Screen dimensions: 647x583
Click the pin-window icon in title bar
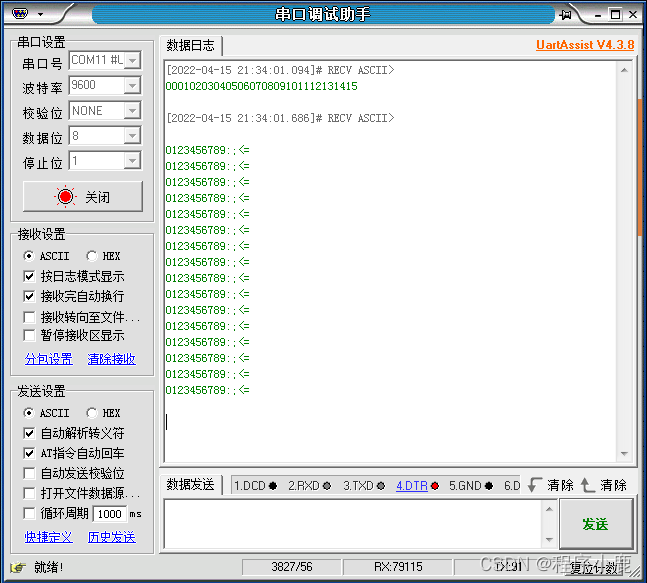(x=566, y=14)
